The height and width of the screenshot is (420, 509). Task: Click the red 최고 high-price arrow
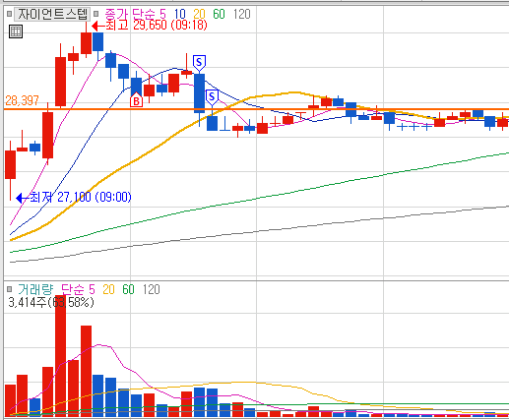[98, 26]
